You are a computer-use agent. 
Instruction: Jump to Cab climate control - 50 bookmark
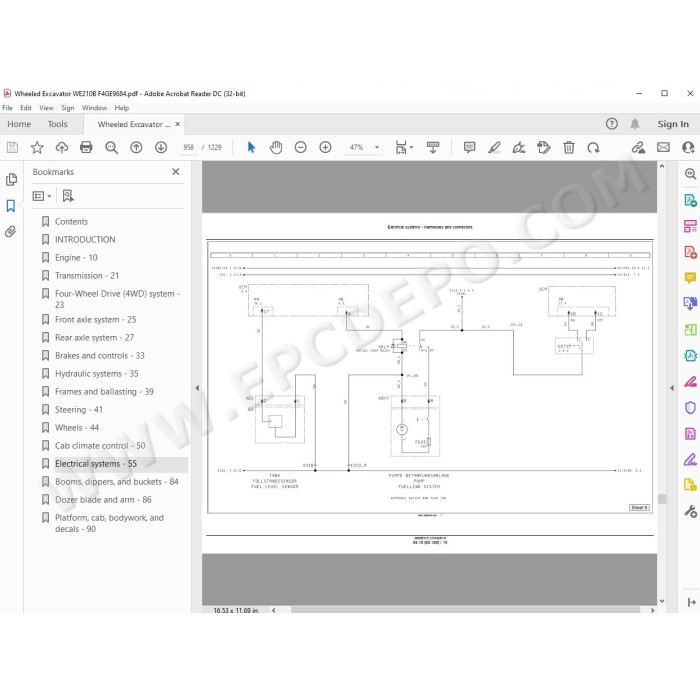(x=100, y=446)
